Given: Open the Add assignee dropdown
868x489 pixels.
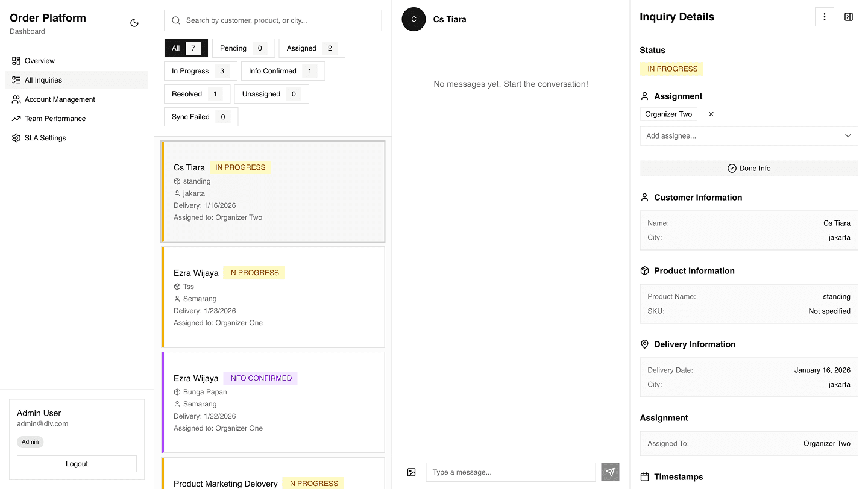Looking at the screenshot, I should pos(749,135).
